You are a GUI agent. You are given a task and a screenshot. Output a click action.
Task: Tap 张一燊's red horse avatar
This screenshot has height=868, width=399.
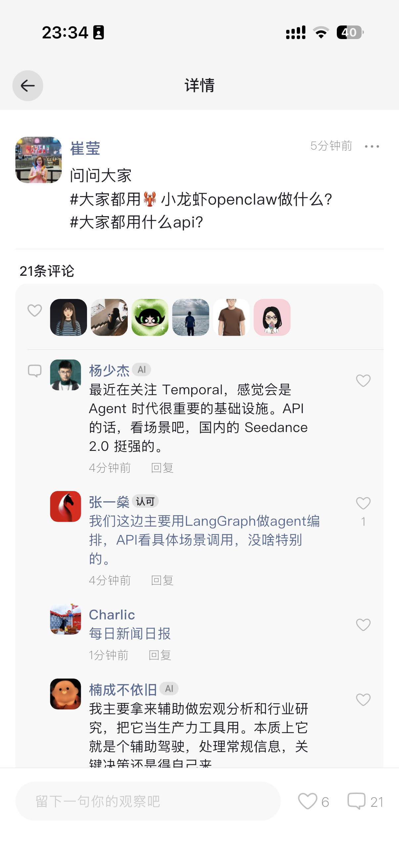pyautogui.click(x=65, y=506)
